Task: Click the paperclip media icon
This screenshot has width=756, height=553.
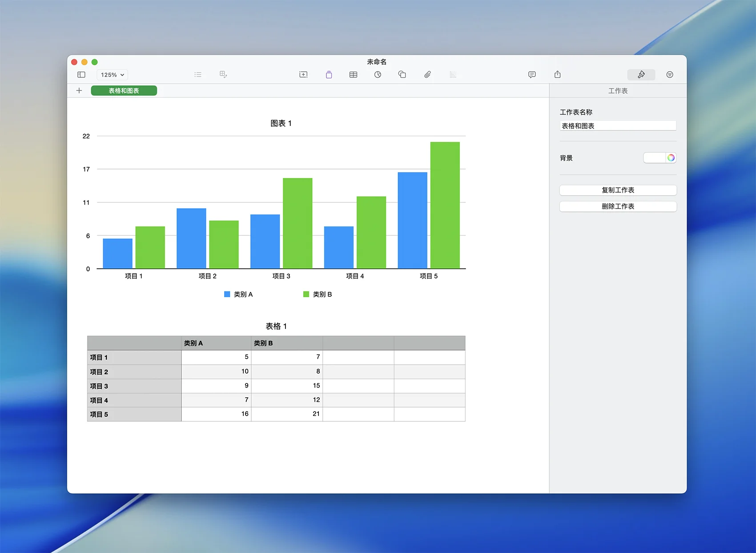Action: click(x=427, y=75)
